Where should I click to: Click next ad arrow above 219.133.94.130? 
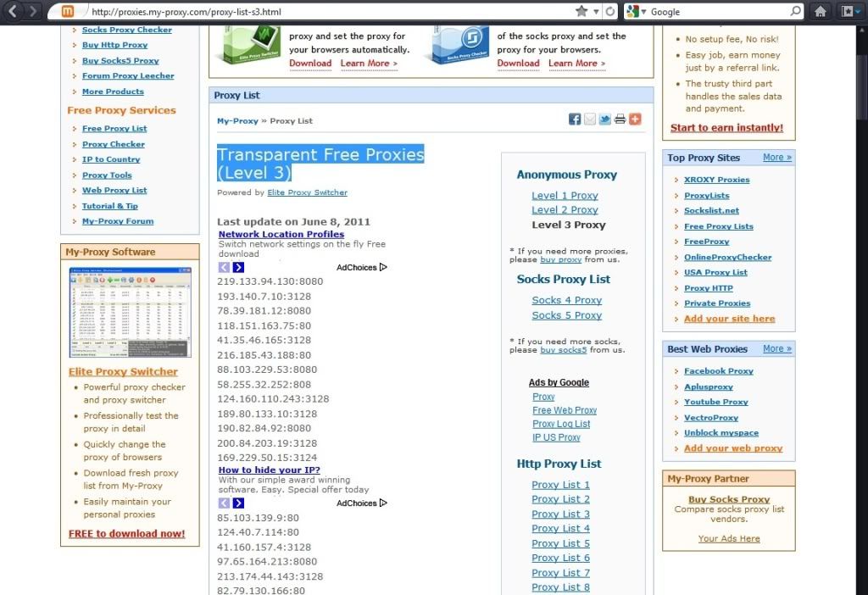(238, 267)
